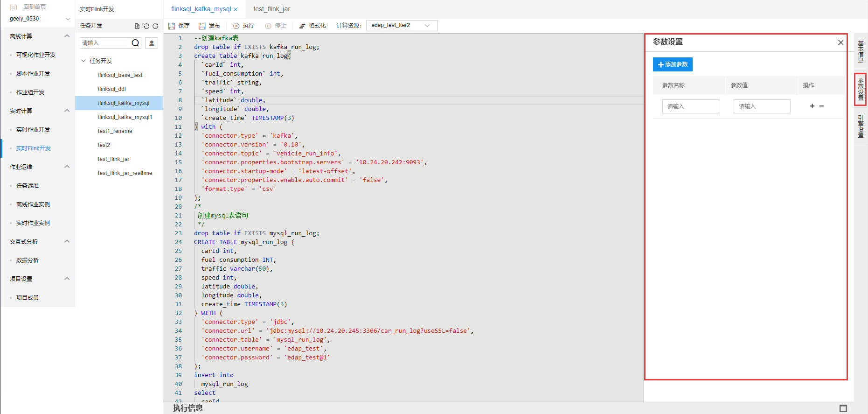Image resolution: width=868 pixels, height=414 pixels.
Task: Open 实时作业实例 menu item
Action: (x=33, y=223)
